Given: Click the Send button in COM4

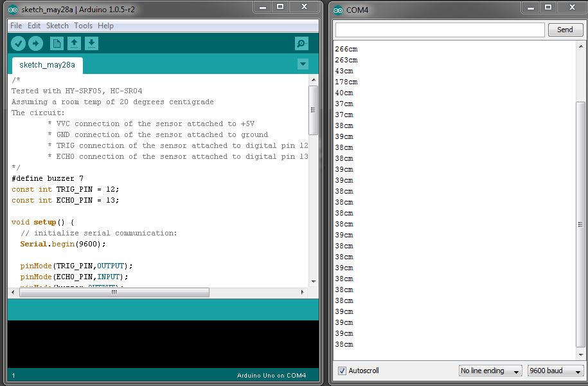Looking at the screenshot, I should click(565, 30).
